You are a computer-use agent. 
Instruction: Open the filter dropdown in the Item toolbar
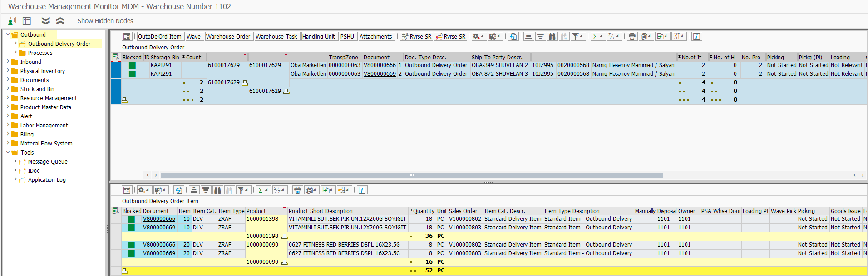pos(247,190)
